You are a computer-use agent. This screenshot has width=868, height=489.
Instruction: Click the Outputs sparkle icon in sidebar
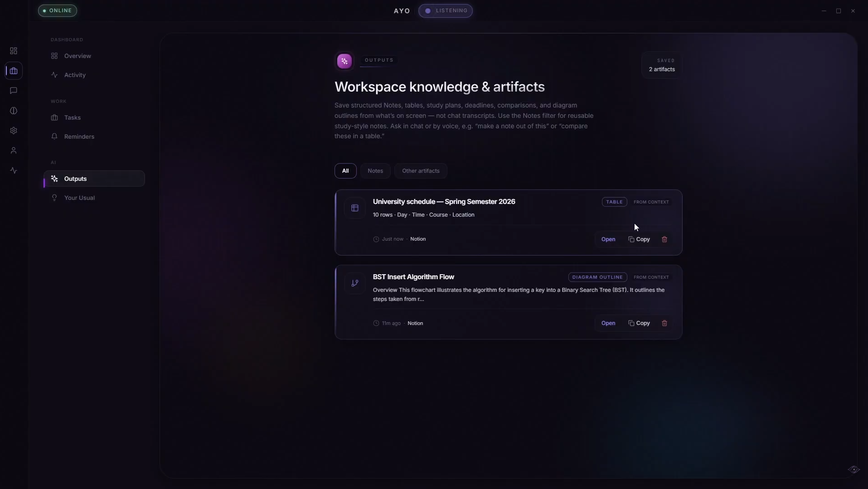click(54, 179)
